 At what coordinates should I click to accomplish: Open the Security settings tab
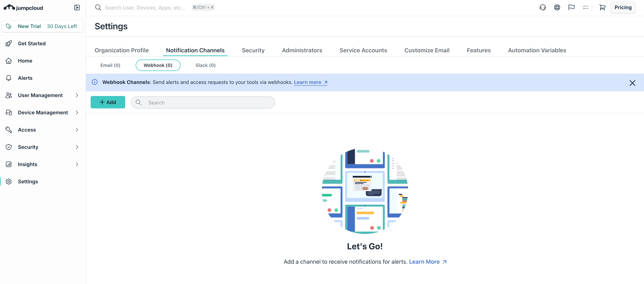coord(253,50)
